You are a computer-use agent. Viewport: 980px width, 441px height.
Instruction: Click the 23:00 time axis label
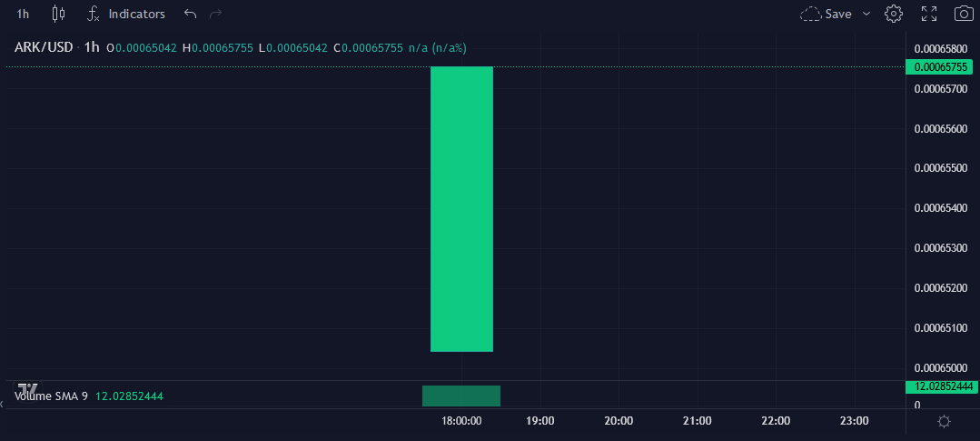[x=855, y=421]
